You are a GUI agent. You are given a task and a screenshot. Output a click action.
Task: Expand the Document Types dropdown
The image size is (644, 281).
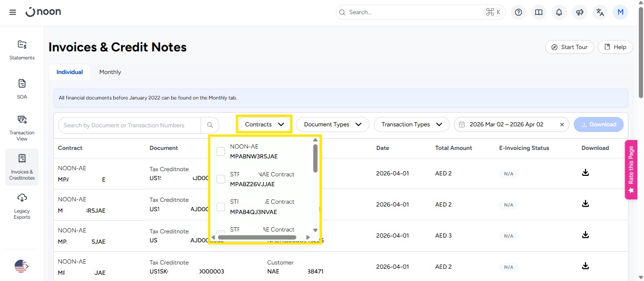click(x=333, y=124)
